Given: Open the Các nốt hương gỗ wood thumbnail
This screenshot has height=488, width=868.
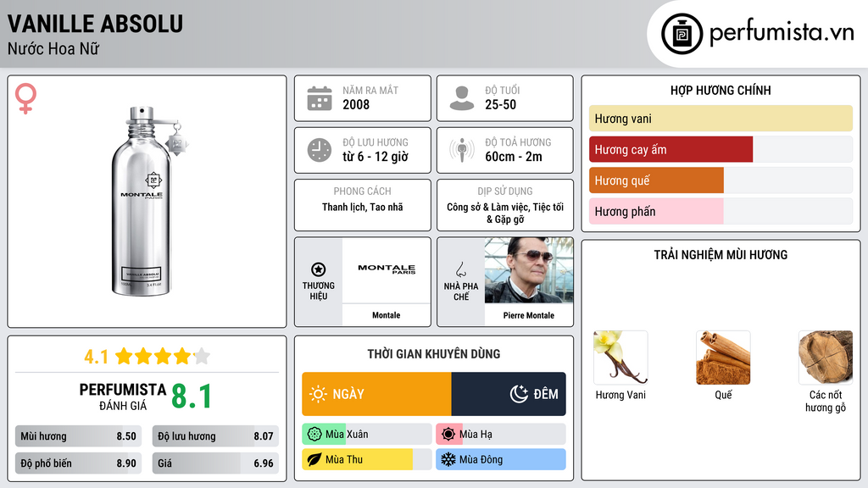Looking at the screenshot, I should (x=826, y=358).
